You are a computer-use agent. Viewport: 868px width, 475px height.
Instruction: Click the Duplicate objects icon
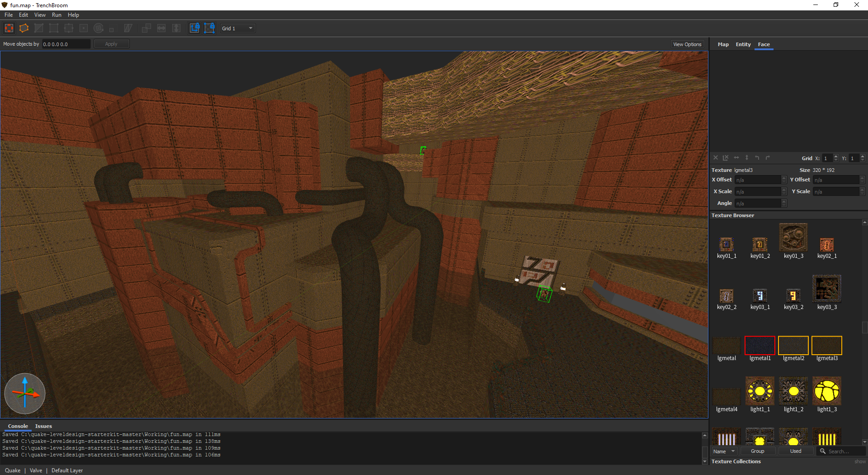[x=146, y=28]
